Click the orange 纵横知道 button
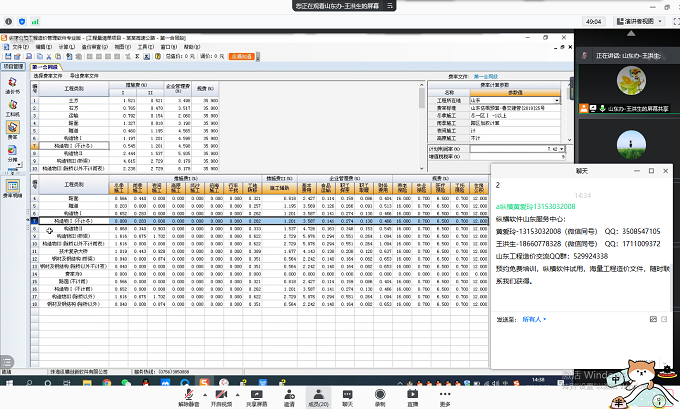Image resolution: width=680 pixels, height=409 pixels. 242,56
